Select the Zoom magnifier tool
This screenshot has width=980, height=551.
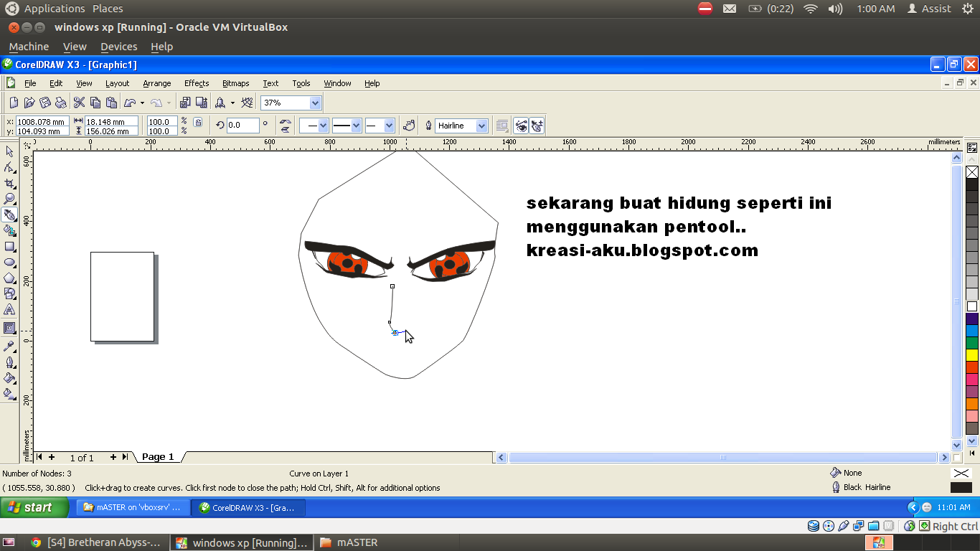coord(9,199)
